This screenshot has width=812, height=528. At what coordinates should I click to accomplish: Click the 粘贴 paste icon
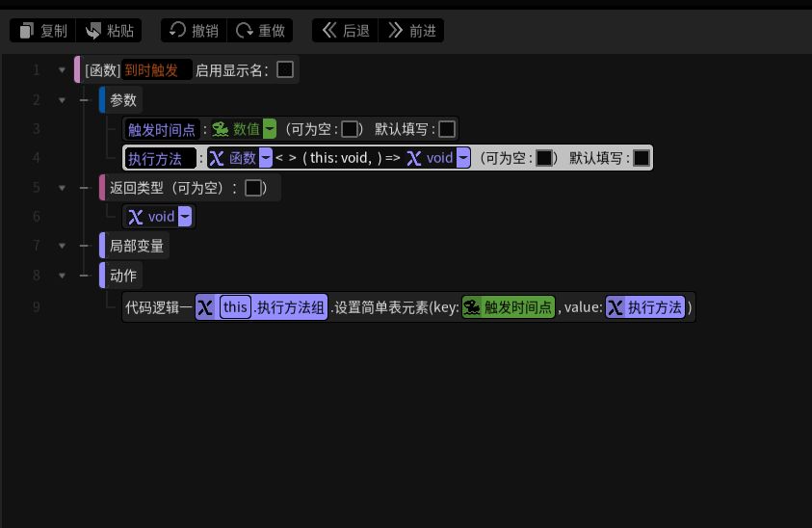click(x=93, y=31)
